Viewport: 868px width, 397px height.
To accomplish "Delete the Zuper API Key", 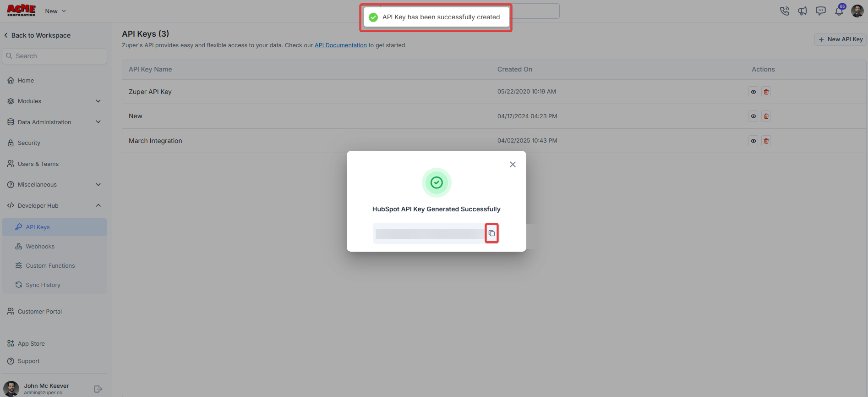I will (x=766, y=92).
